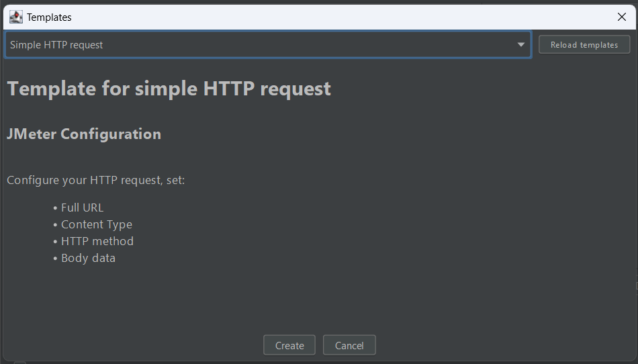Click the Create button
The image size is (638, 364).
point(289,345)
